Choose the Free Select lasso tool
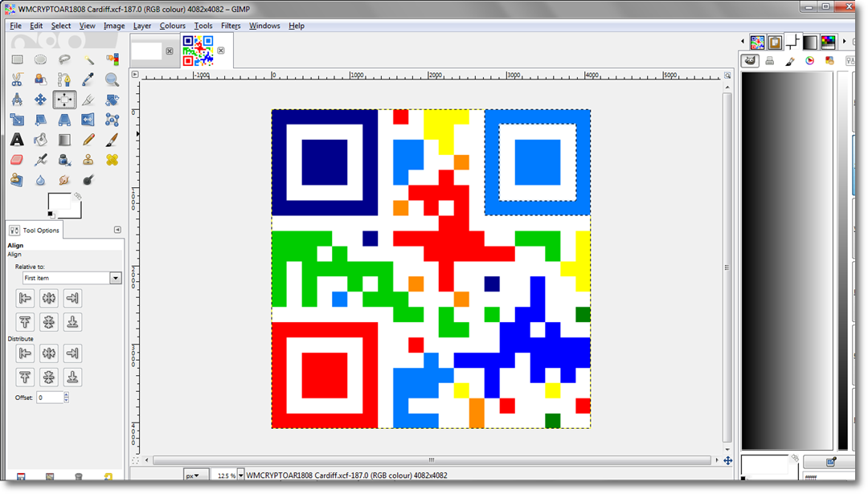 [64, 59]
